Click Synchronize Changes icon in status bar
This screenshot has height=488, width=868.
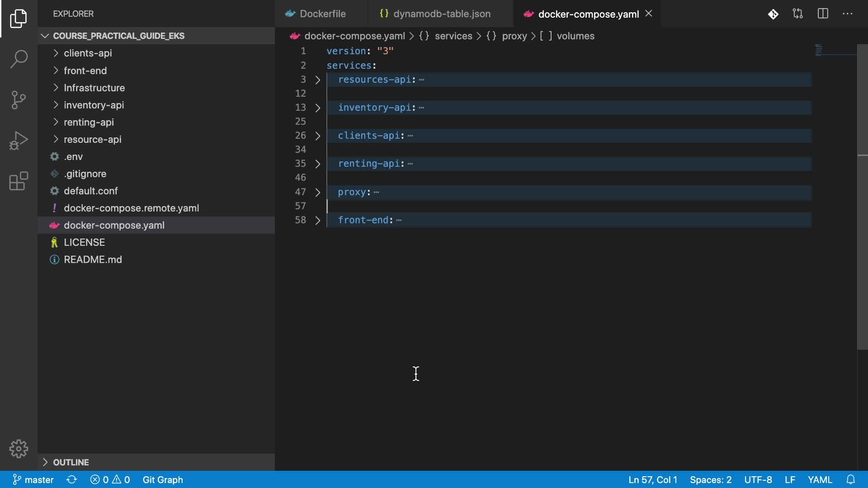pyautogui.click(x=72, y=479)
